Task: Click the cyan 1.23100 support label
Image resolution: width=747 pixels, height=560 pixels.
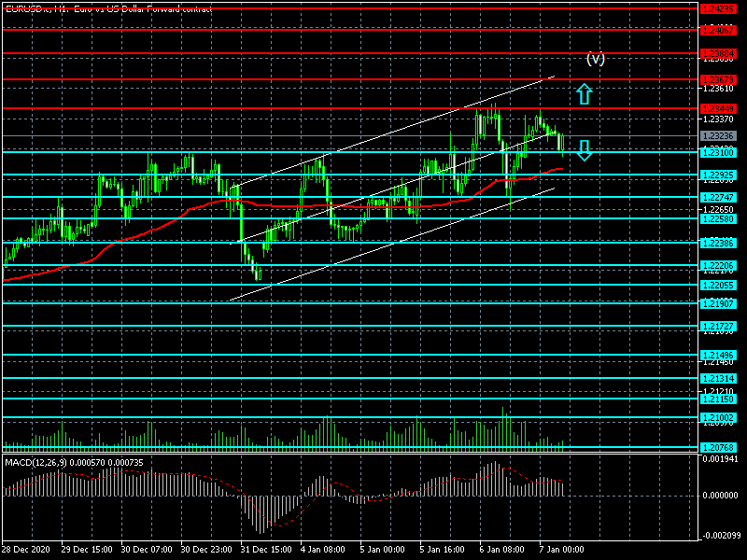Action: click(717, 152)
